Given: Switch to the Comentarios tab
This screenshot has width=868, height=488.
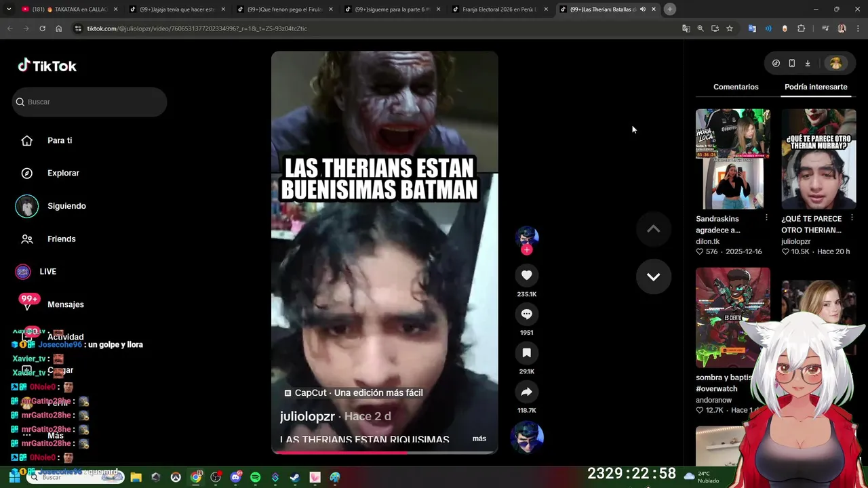Looking at the screenshot, I should point(736,87).
